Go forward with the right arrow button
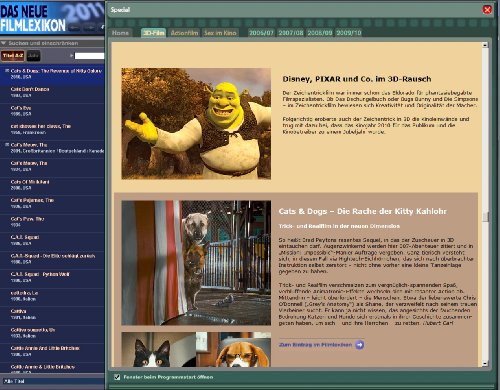The width and height of the screenshot is (500, 390). [89, 27]
